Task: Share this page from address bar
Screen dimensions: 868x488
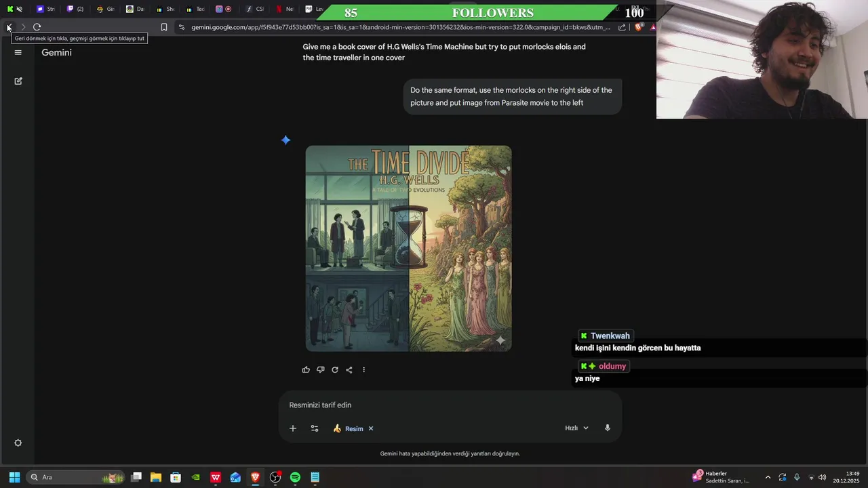Action: pyautogui.click(x=622, y=27)
